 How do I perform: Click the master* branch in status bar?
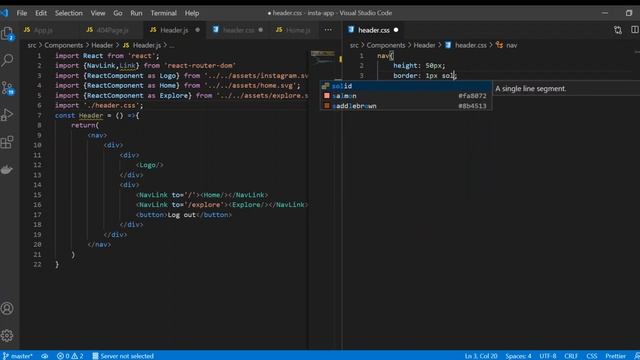(x=18, y=356)
